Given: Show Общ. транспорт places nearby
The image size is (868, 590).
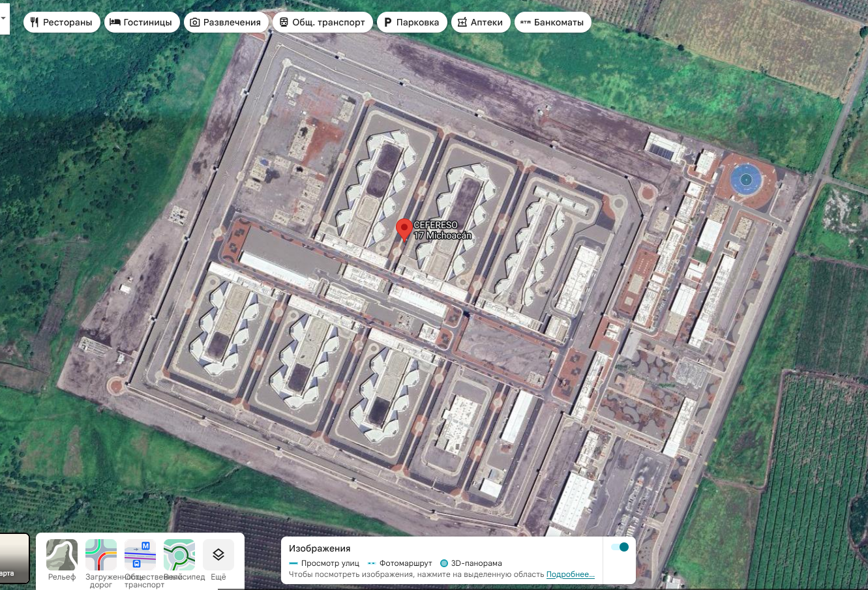Looking at the screenshot, I should pyautogui.click(x=323, y=22).
